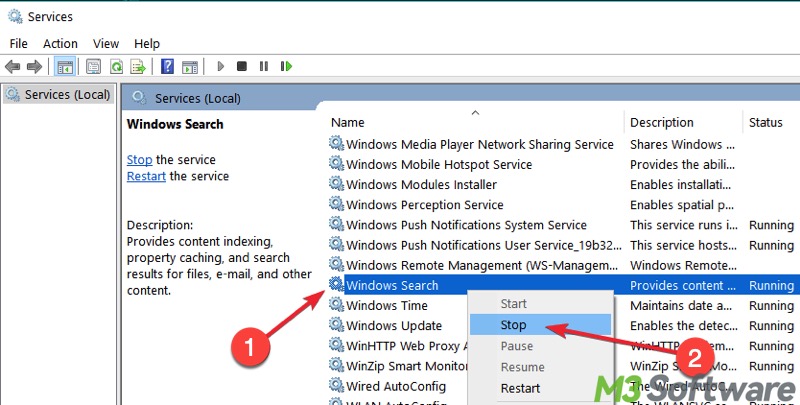Toggle Show/Hide Action Pane toolbar icon
The width and height of the screenshot is (800, 405).
[x=190, y=66]
